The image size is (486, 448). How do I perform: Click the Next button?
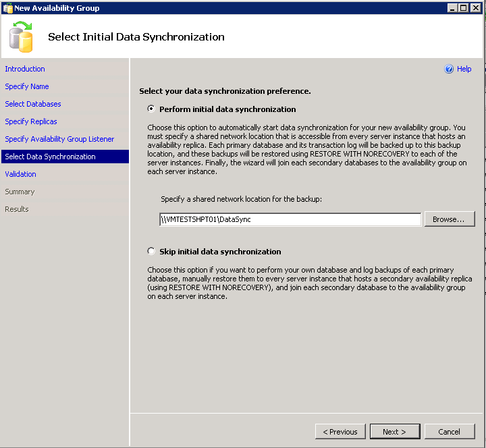point(394,432)
